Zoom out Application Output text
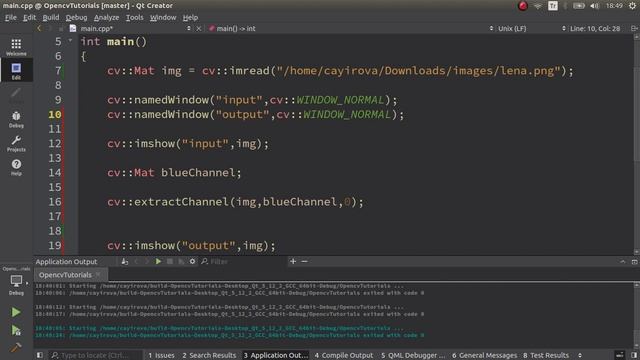The height and width of the screenshot is (360, 640). [x=304, y=261]
